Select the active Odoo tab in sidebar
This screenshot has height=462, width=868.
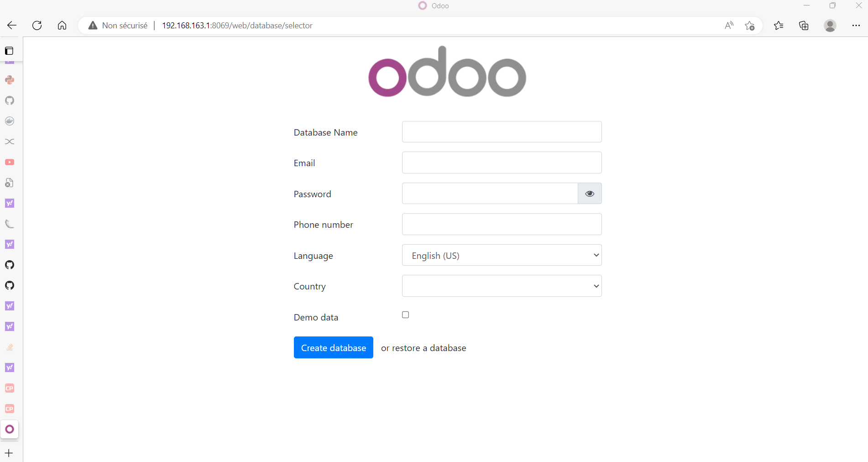point(9,429)
